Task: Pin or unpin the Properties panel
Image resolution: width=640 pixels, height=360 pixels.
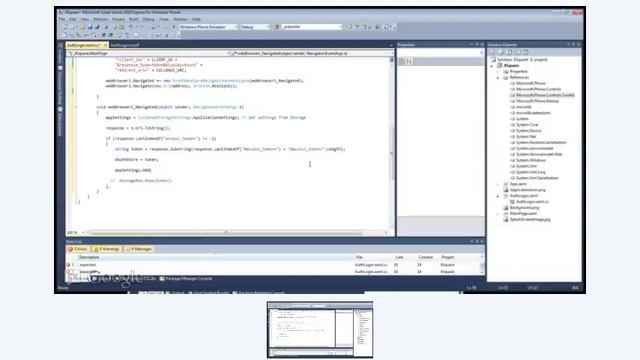Action: point(477,44)
